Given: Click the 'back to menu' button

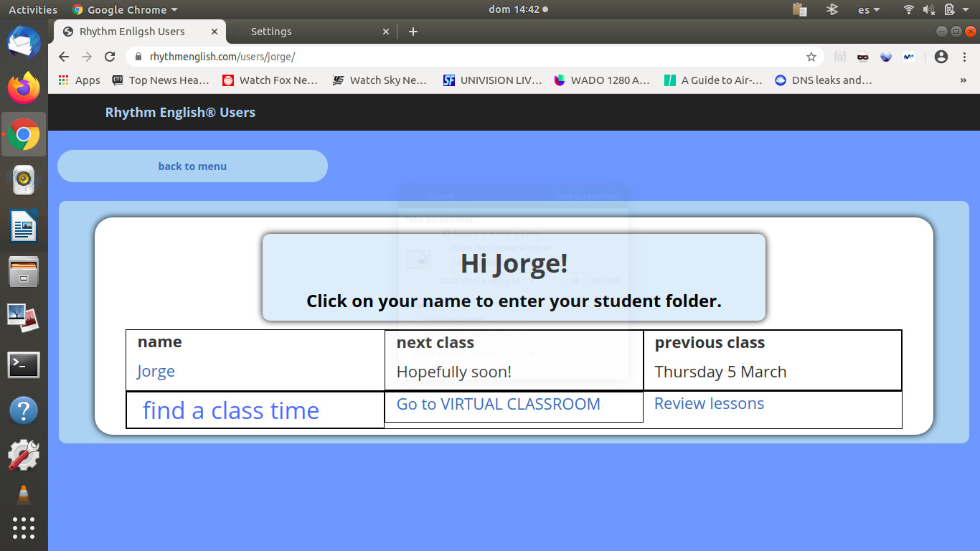Looking at the screenshot, I should (192, 166).
